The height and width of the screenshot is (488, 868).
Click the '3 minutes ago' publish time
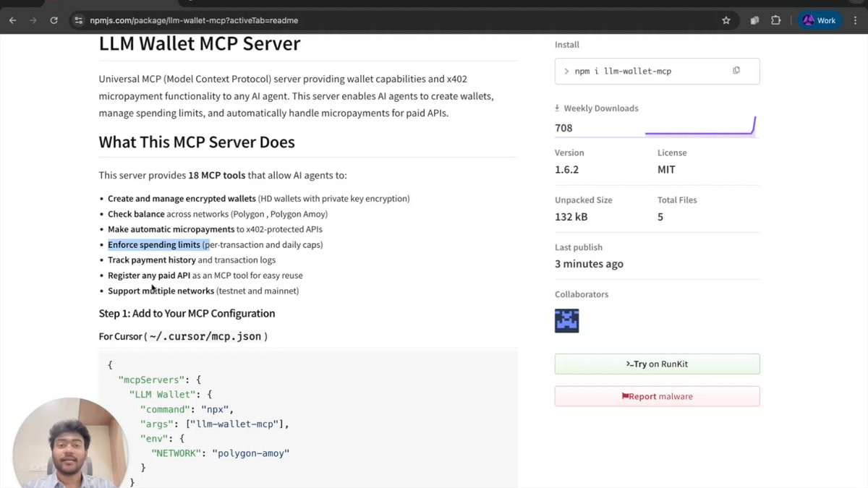pos(589,264)
